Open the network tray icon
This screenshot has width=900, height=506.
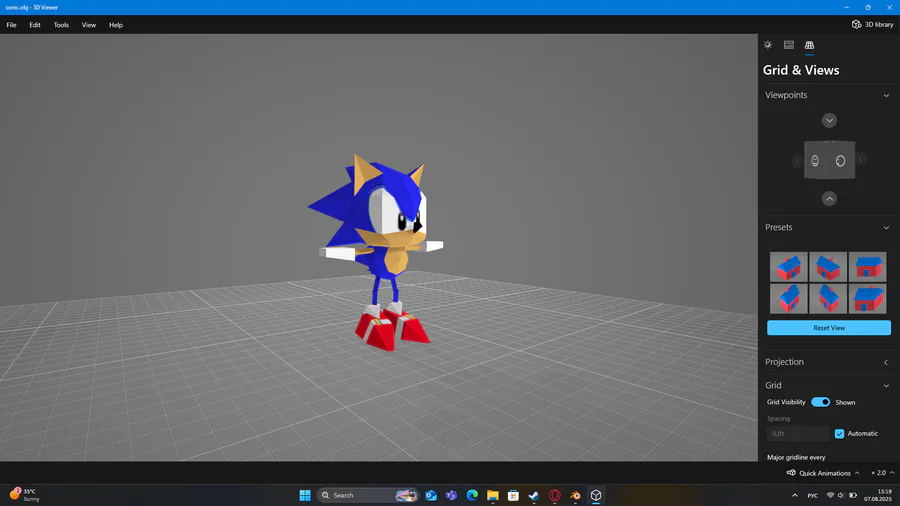point(830,495)
